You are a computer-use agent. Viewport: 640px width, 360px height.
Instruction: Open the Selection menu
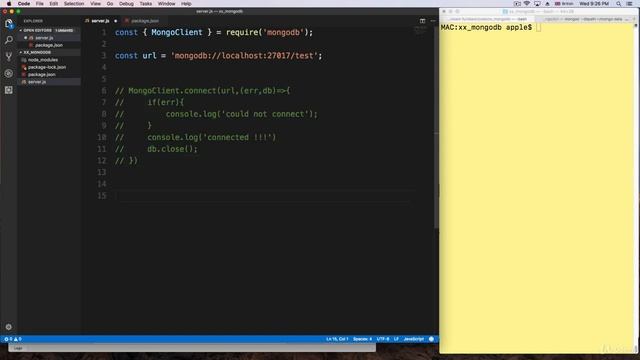point(74,4)
